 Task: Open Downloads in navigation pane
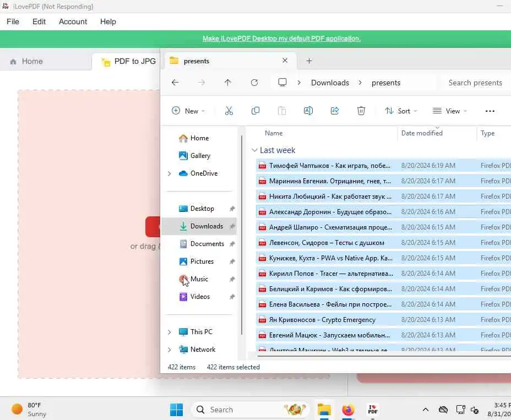tap(199, 226)
